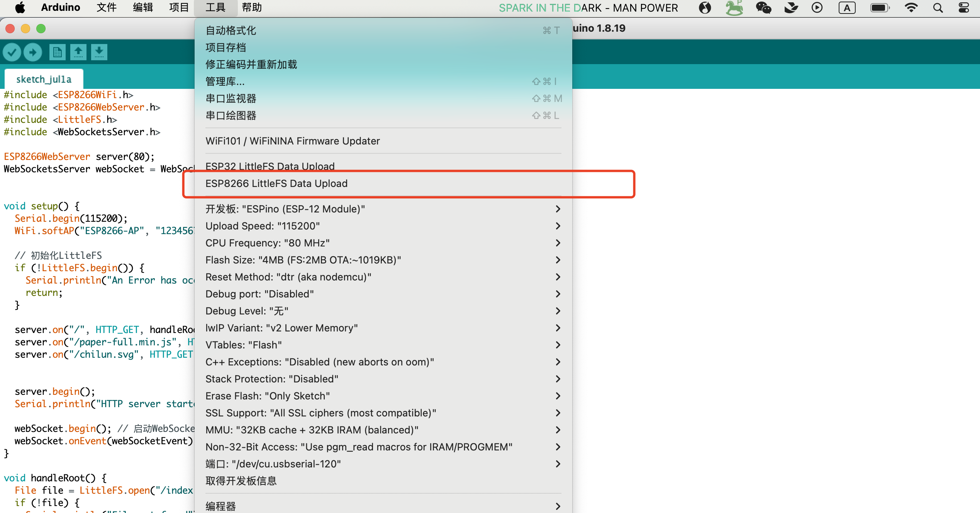Click the Serial.begin(115200) code line

click(71, 218)
